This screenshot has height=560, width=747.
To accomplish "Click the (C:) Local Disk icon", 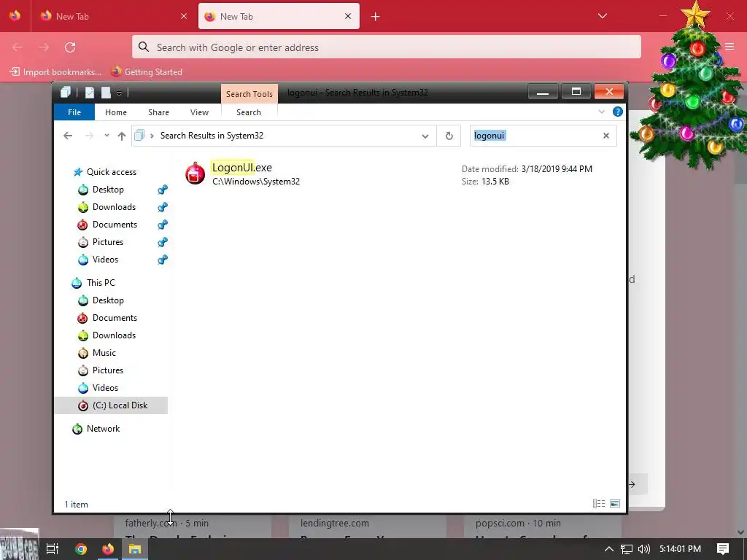I will [x=83, y=405].
